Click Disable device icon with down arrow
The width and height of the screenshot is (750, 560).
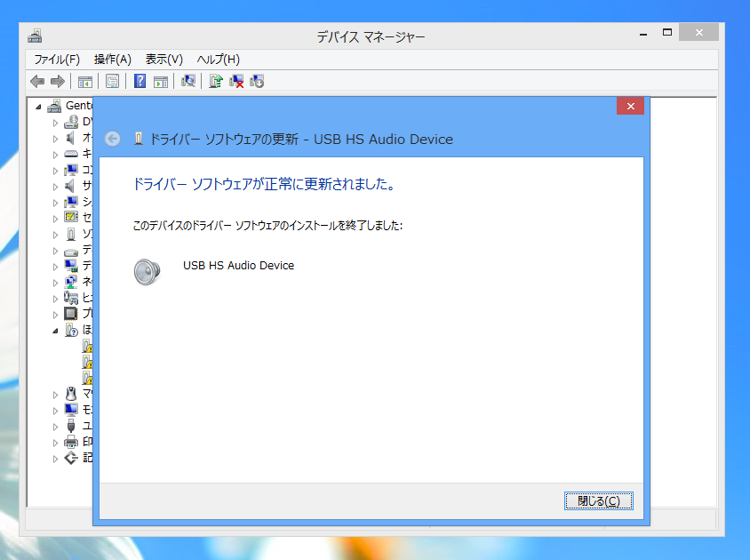[x=257, y=81]
